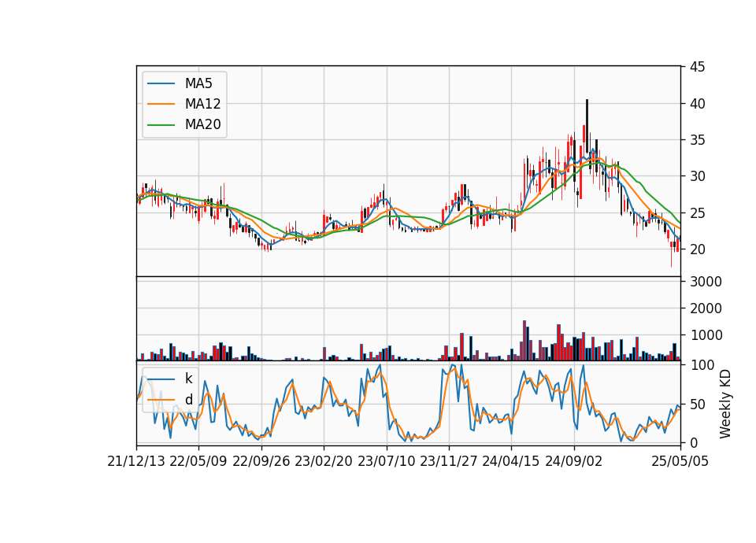Click the 23/02/20 date tick label
Screen dimensions: 756x543
[x=324, y=461]
